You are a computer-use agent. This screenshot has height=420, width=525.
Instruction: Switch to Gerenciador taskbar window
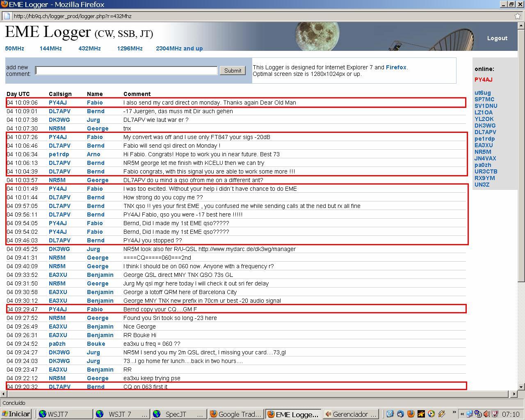click(x=350, y=414)
